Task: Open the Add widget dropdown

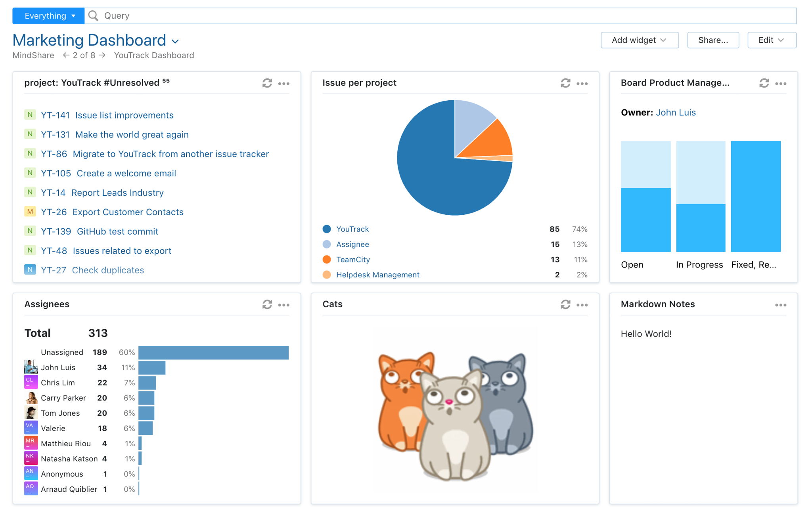Action: (640, 40)
